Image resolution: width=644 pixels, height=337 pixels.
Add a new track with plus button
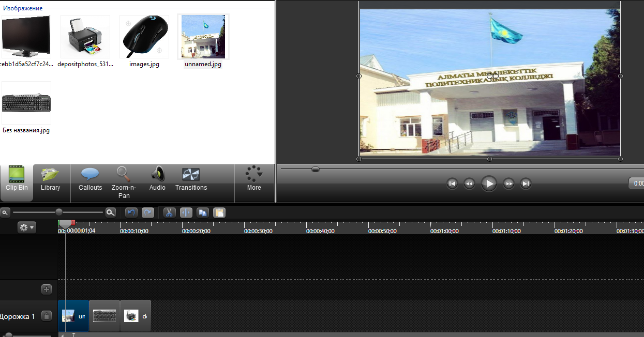47,289
